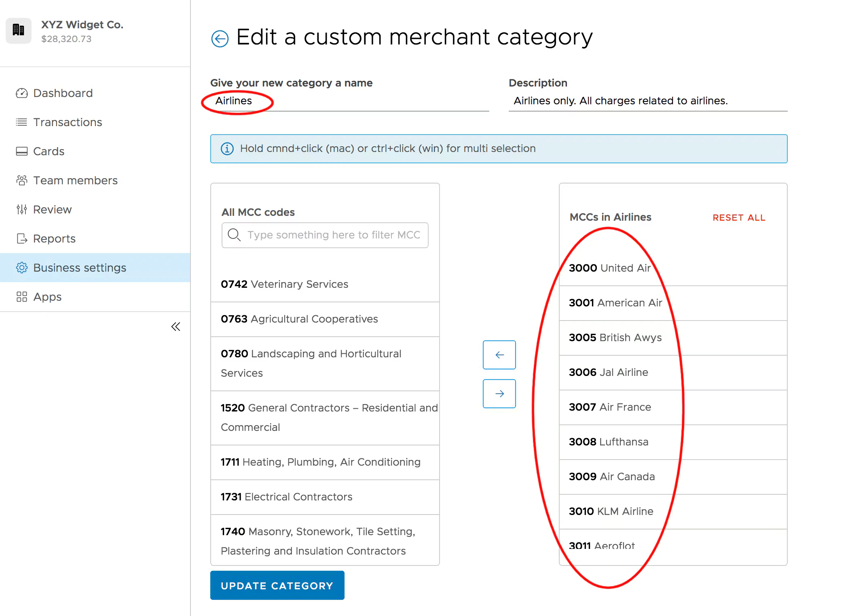Click the Reports icon in sidebar

coord(22,238)
